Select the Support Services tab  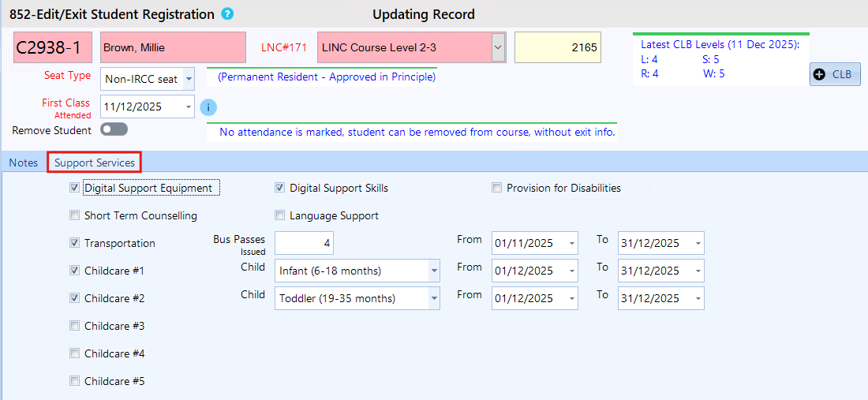tap(95, 163)
